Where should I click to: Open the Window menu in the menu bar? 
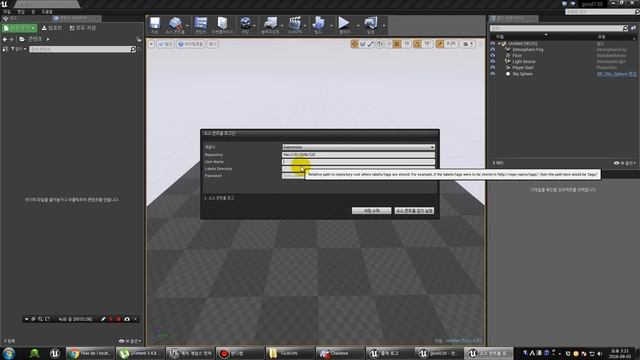pyautogui.click(x=33, y=12)
